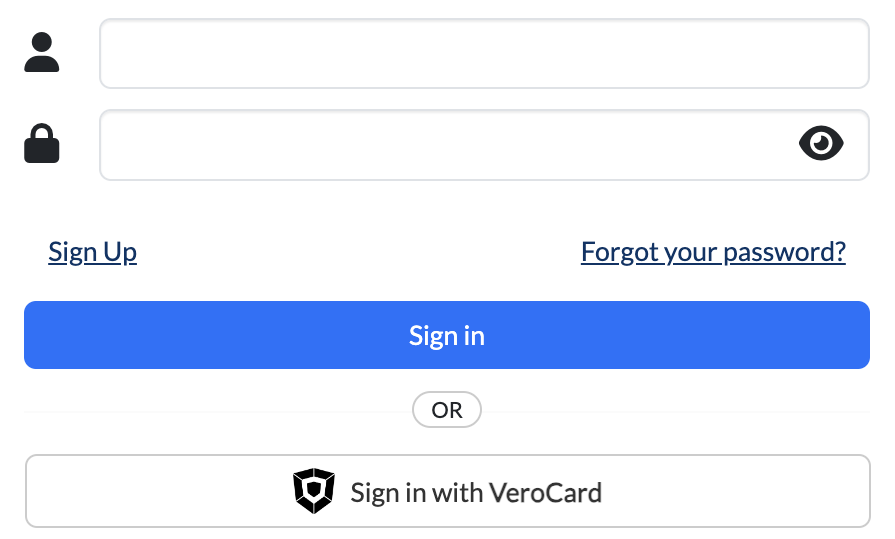Follow the Forgot your password? link
Viewport: 895px width, 539px height.
pos(713,251)
